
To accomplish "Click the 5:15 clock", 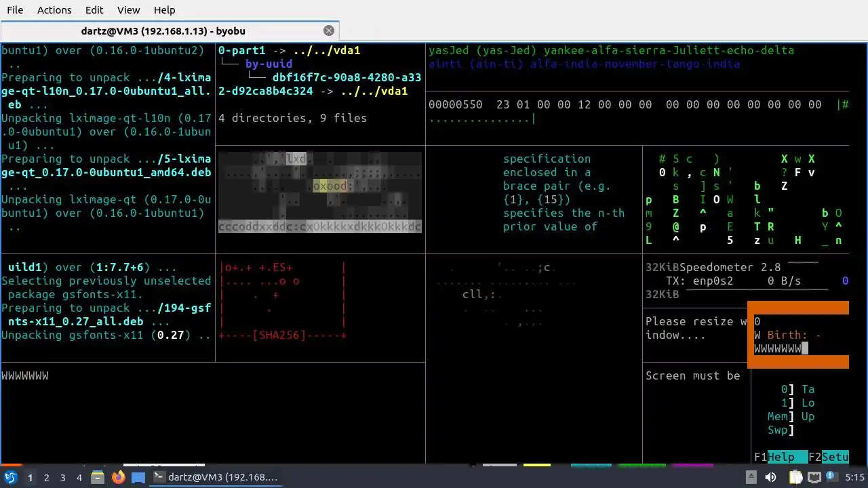I will click(854, 477).
